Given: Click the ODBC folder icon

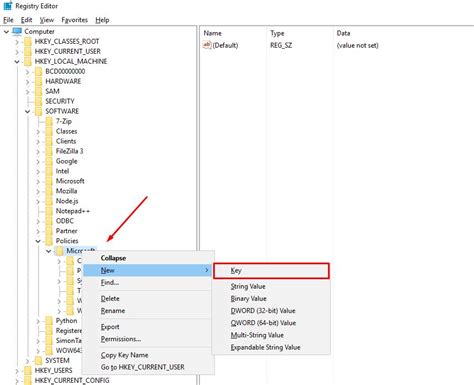Looking at the screenshot, I should (49, 221).
